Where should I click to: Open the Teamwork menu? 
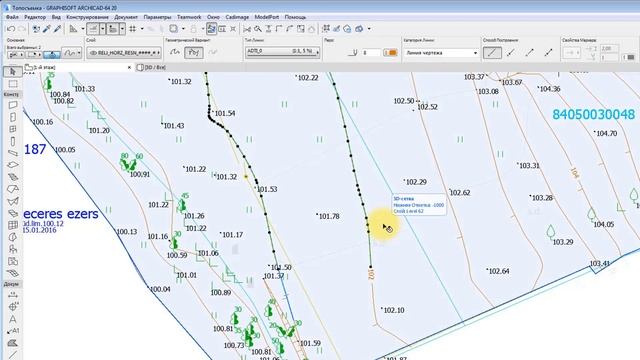(x=189, y=17)
